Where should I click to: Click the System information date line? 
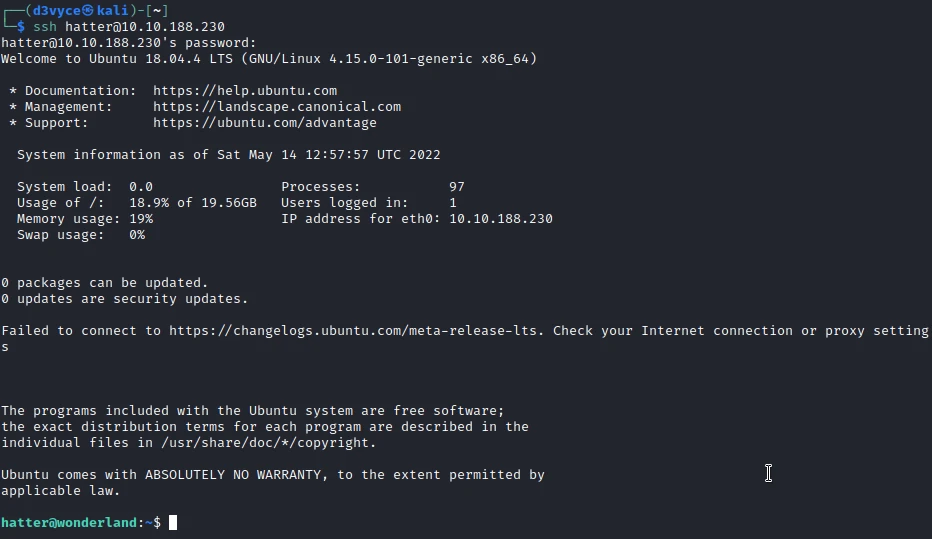coord(229,155)
